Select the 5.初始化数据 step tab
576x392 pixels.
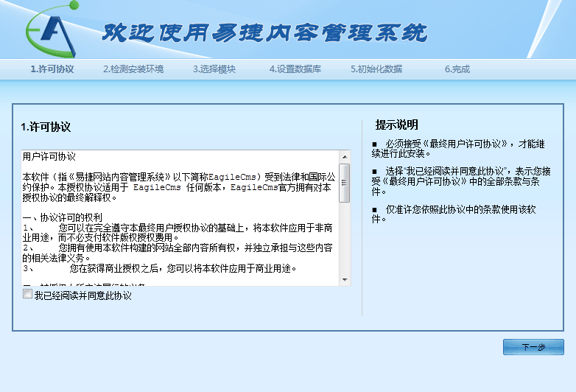pyautogui.click(x=376, y=69)
